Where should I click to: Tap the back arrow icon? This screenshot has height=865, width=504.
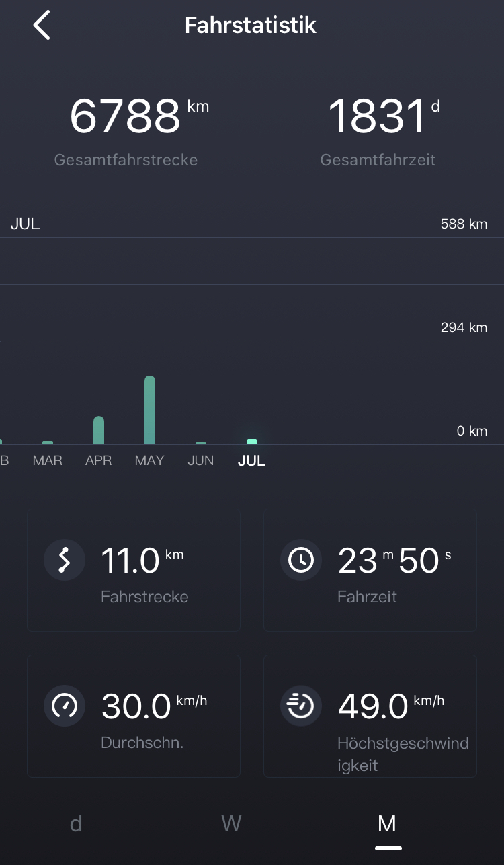[42, 26]
